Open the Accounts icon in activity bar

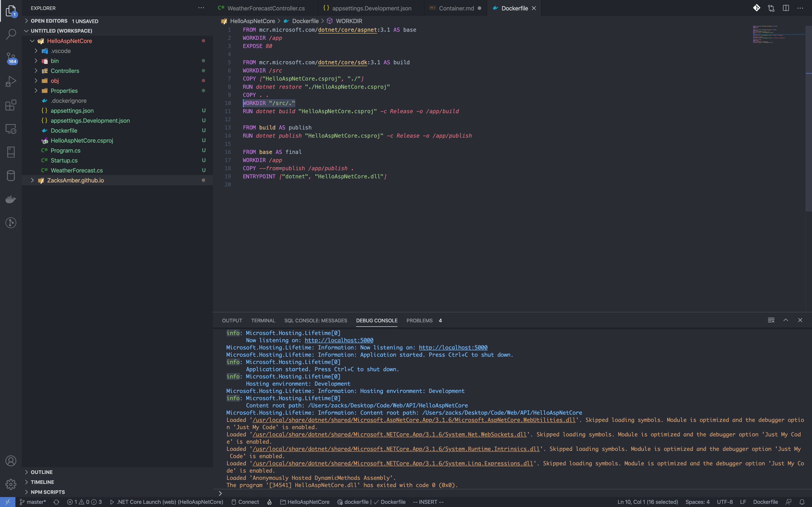(11, 461)
